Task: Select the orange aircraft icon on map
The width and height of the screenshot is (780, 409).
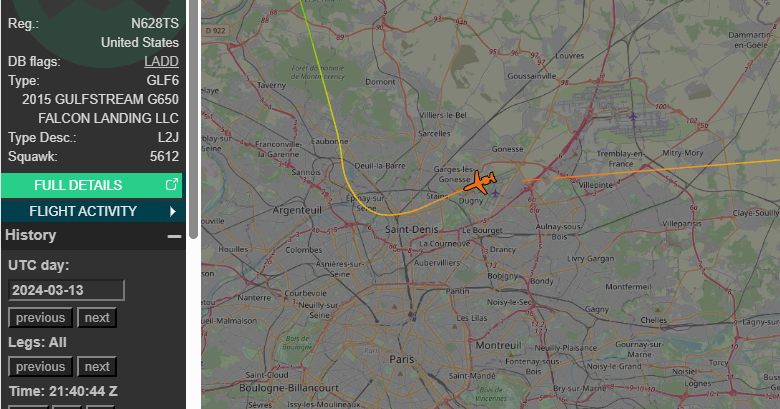Action: pyautogui.click(x=480, y=183)
